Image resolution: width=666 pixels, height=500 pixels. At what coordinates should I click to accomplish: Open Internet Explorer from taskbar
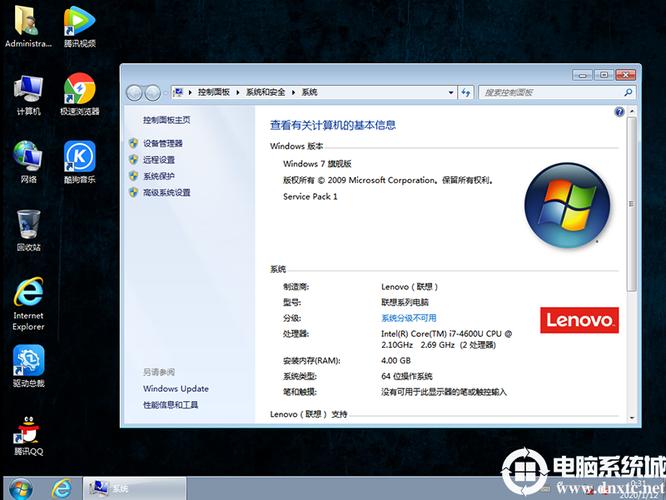(x=62, y=489)
